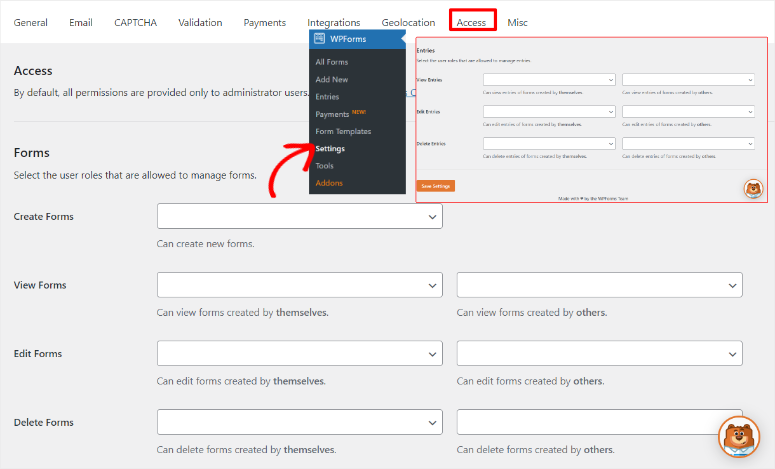Viewport: 775px width, 469px height.
Task: Open the Misc tab
Action: 517,23
